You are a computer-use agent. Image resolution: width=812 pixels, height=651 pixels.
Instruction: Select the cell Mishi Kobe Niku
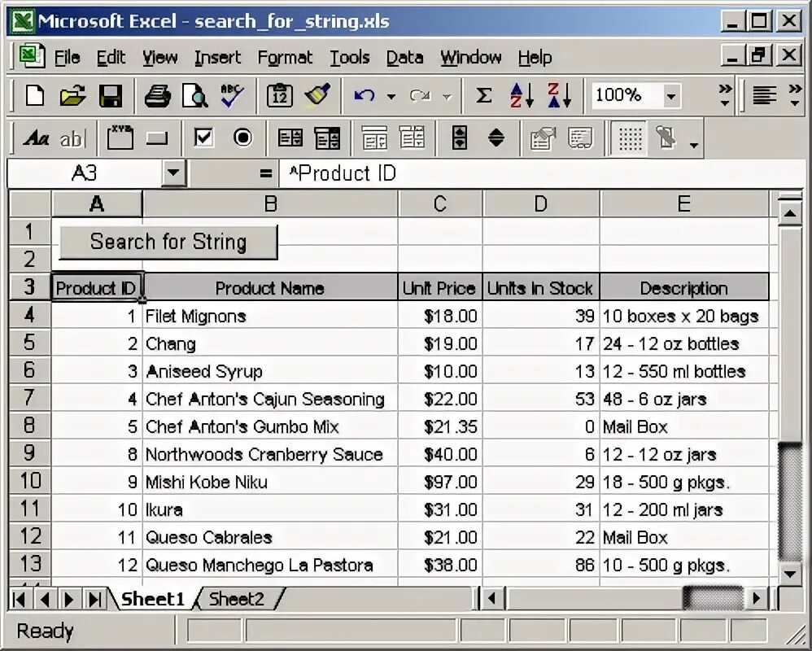[x=270, y=483]
